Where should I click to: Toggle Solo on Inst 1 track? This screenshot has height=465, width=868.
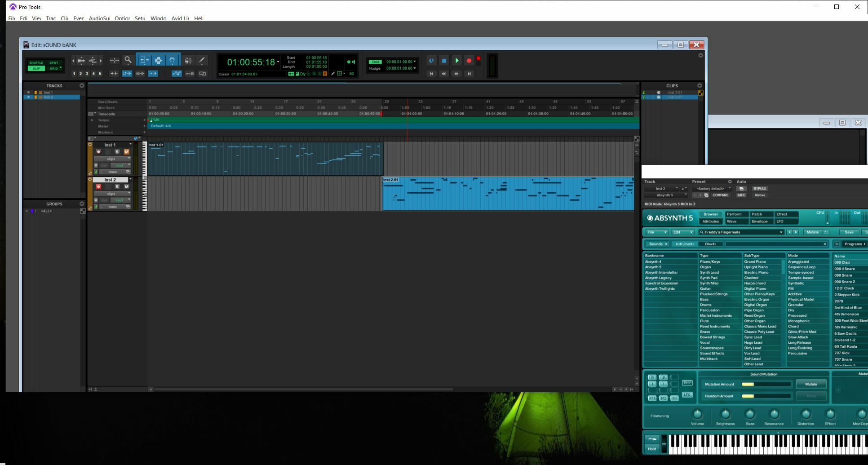(117, 152)
